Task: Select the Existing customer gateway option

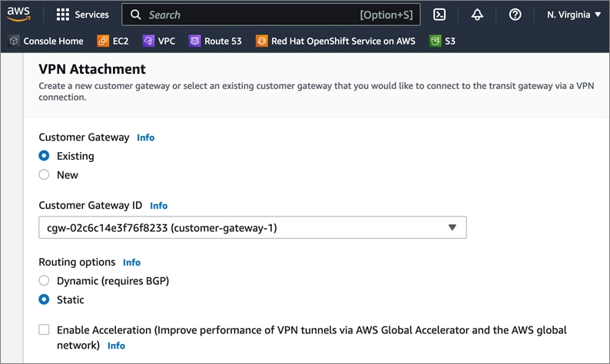Action: pyautogui.click(x=45, y=156)
